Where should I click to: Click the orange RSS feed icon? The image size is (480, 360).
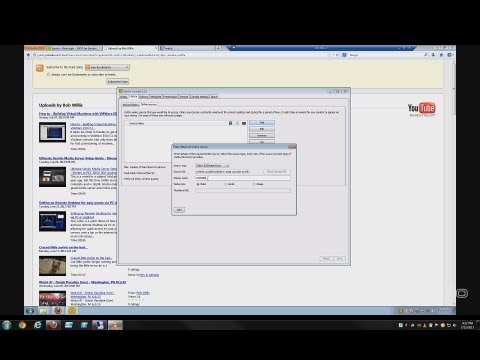point(40,68)
